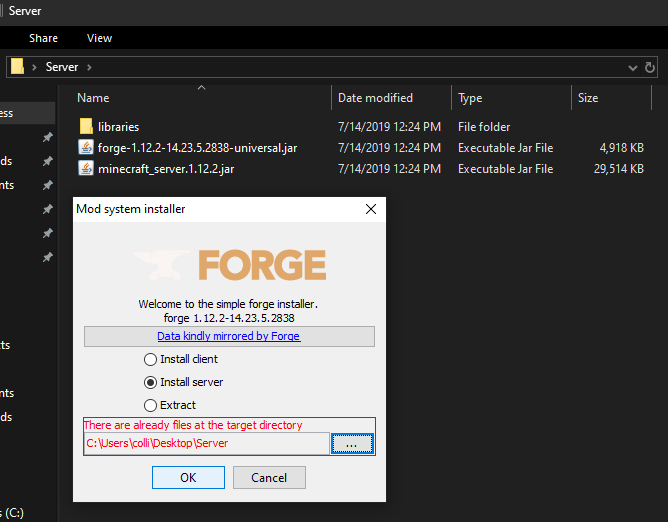Click the browse (...) directory button
This screenshot has height=522, width=668.
point(352,443)
